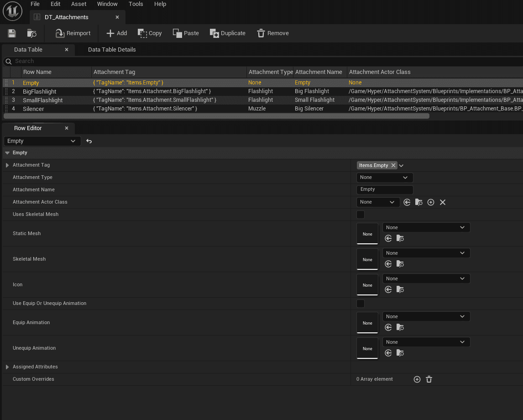Expand the Attachment Tag property
This screenshot has height=420, width=523.
[x=7, y=165]
